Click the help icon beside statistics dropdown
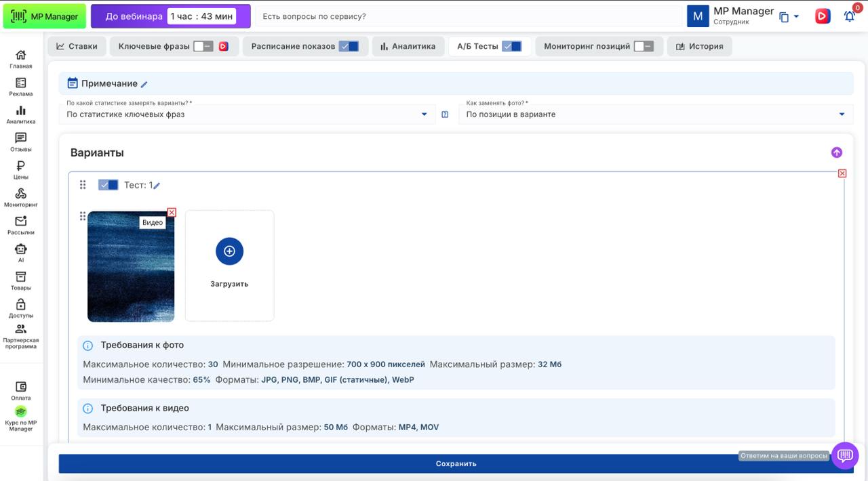Image resolution: width=868 pixels, height=481 pixels. 445,114
